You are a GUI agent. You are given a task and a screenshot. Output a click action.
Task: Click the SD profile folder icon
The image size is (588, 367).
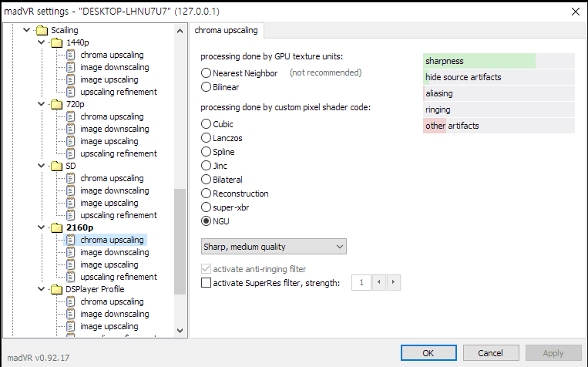[56, 166]
